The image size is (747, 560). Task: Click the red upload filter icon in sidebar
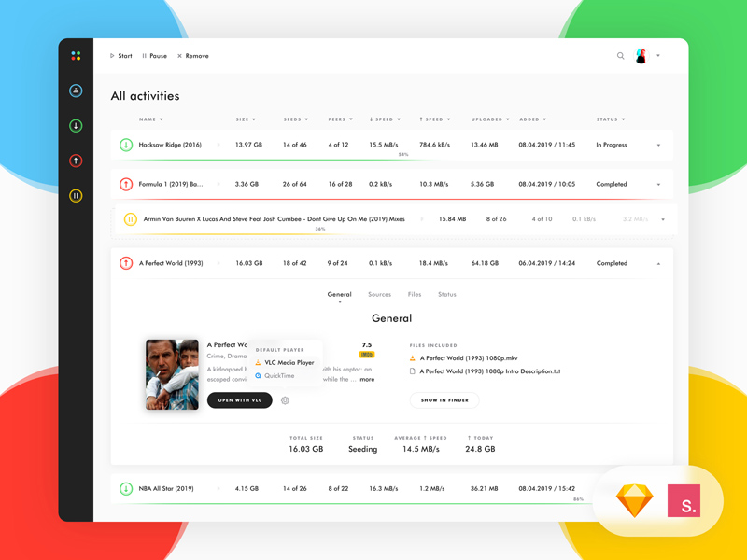pos(76,161)
